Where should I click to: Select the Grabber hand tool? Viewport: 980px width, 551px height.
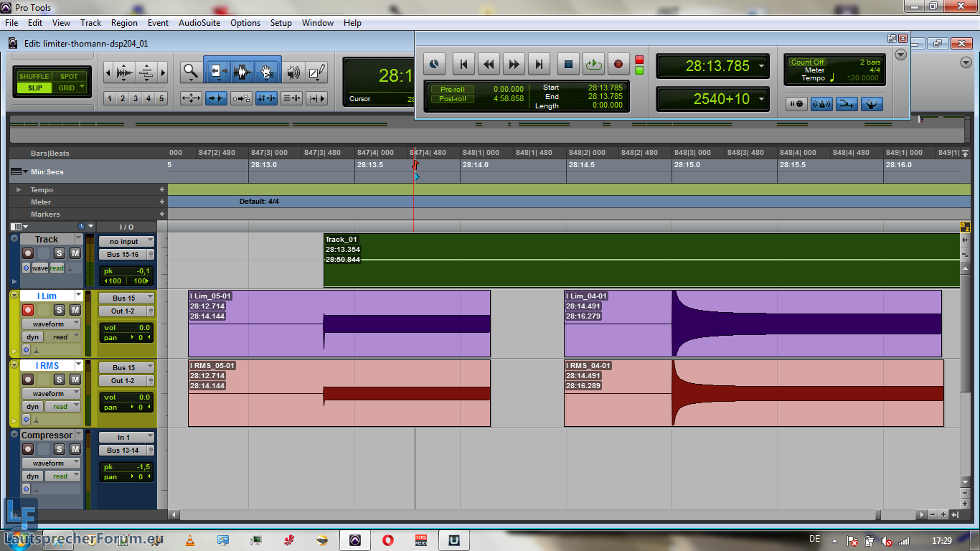click(267, 72)
